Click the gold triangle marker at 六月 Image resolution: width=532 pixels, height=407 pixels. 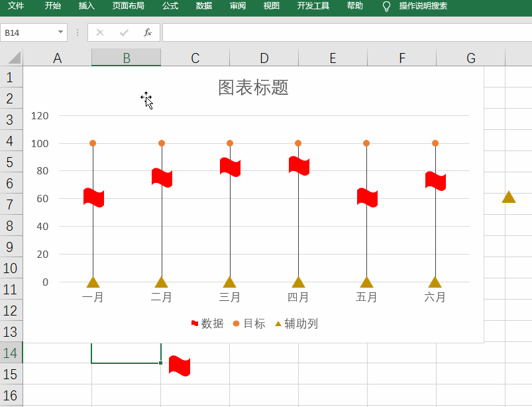pos(435,282)
